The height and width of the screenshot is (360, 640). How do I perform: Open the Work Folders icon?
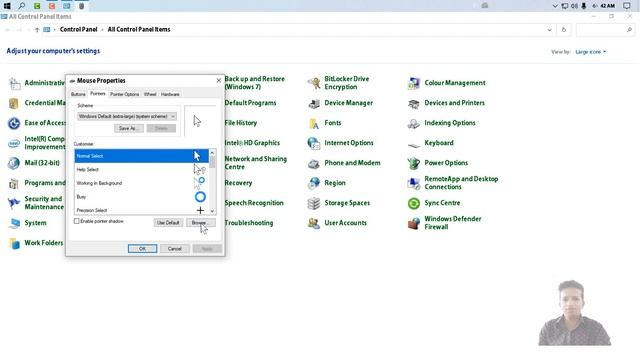[x=14, y=243]
